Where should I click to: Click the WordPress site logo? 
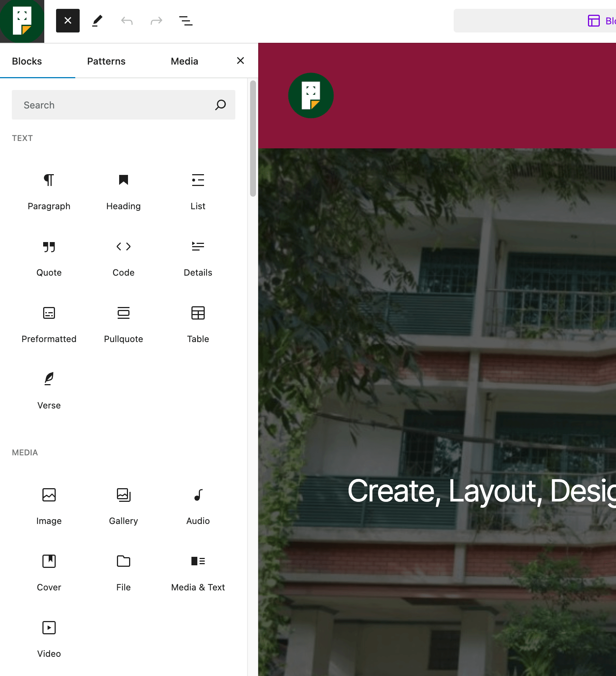[22, 21]
